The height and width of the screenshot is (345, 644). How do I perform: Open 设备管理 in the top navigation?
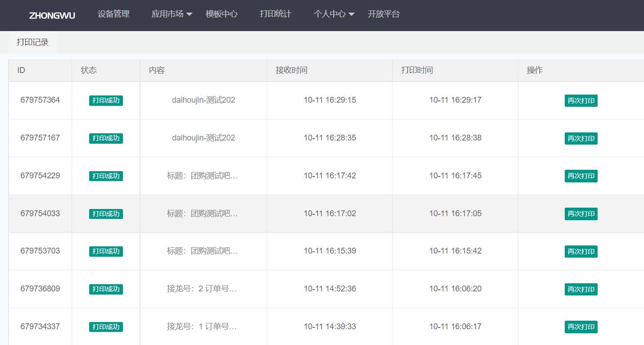coord(113,14)
